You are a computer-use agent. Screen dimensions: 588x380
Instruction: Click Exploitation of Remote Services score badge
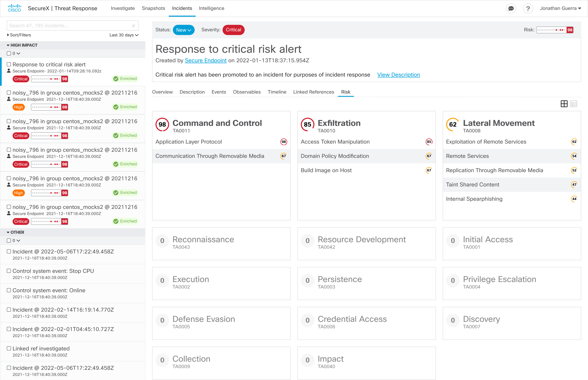tap(574, 142)
